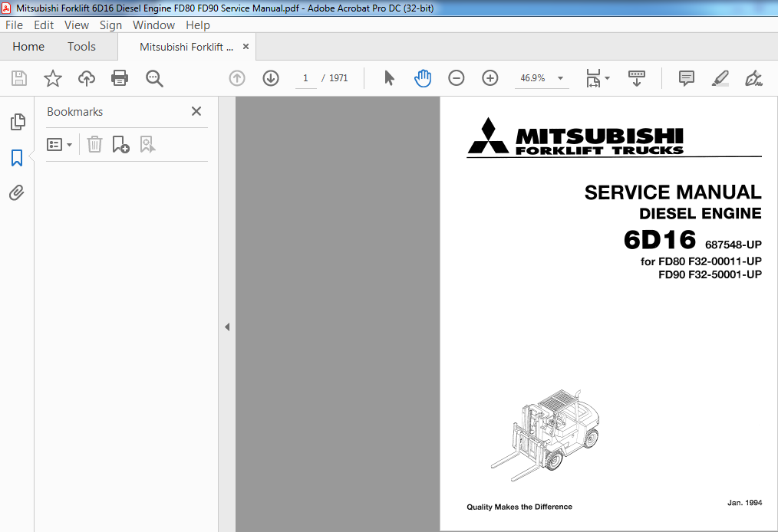
Task: Switch to the Tools tab
Action: pos(81,47)
